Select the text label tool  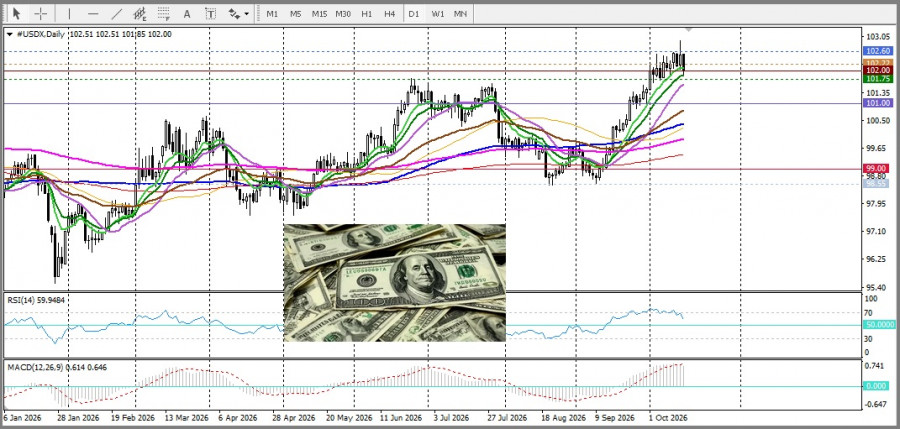click(x=211, y=13)
